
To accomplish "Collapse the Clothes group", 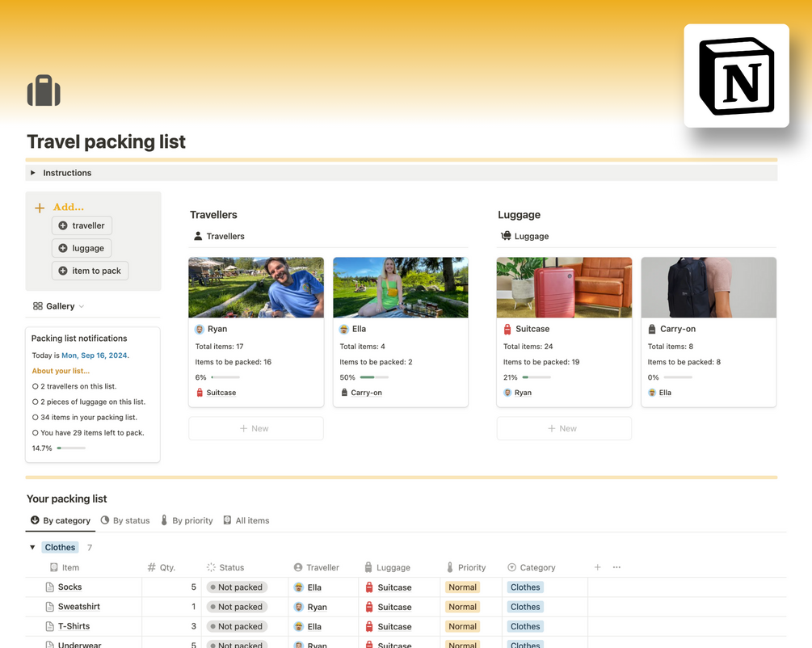I will coord(32,548).
